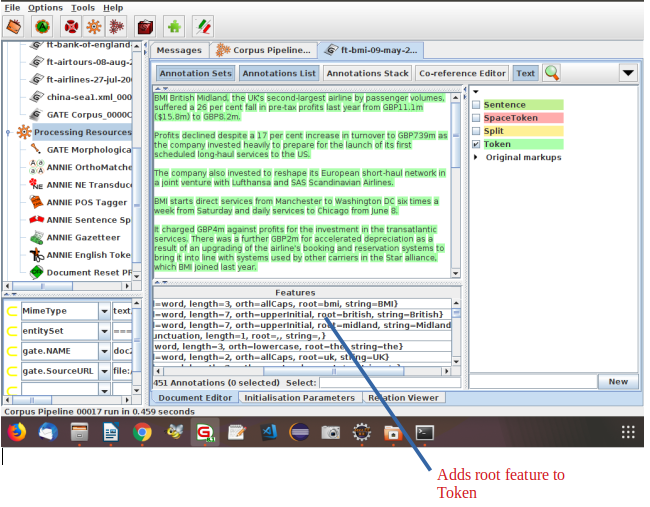Select Document Reset PR resource
The image size is (650, 507).
[81, 272]
